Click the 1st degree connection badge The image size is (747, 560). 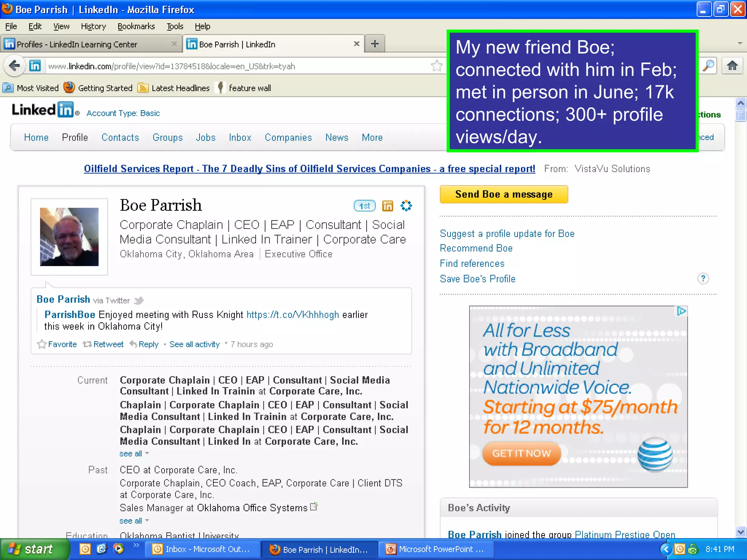(364, 206)
